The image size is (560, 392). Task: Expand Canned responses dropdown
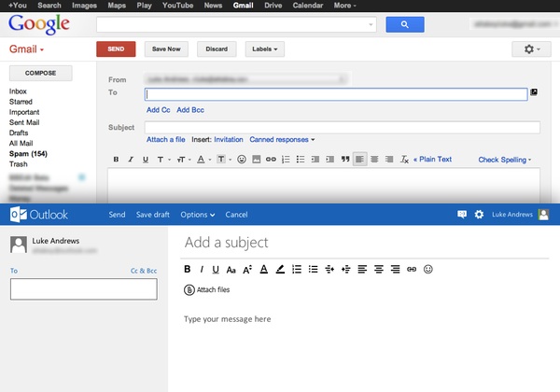tap(282, 140)
